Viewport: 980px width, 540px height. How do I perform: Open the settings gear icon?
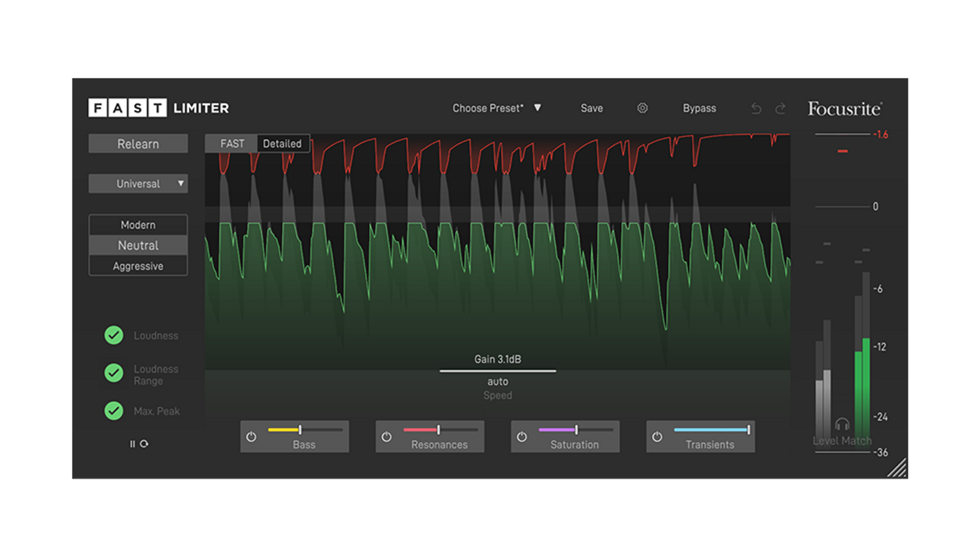(642, 108)
